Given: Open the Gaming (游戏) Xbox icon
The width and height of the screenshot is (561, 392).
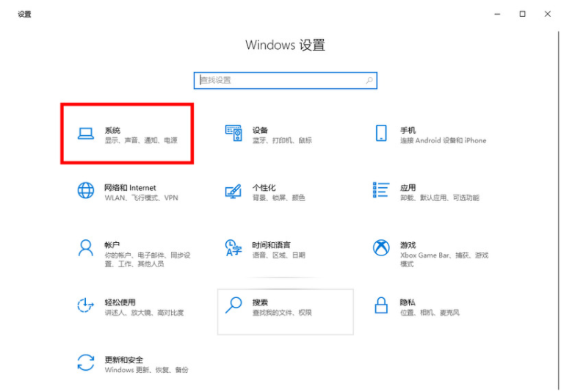Looking at the screenshot, I should pyautogui.click(x=380, y=247).
